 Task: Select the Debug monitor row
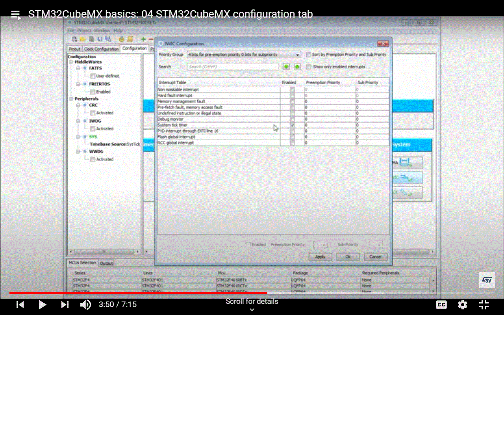273,119
